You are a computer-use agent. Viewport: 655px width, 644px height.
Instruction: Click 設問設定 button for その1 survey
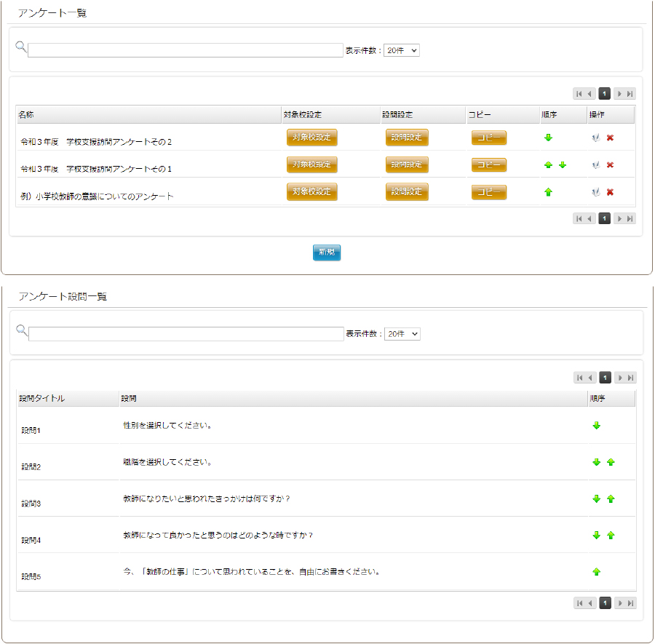coord(407,164)
